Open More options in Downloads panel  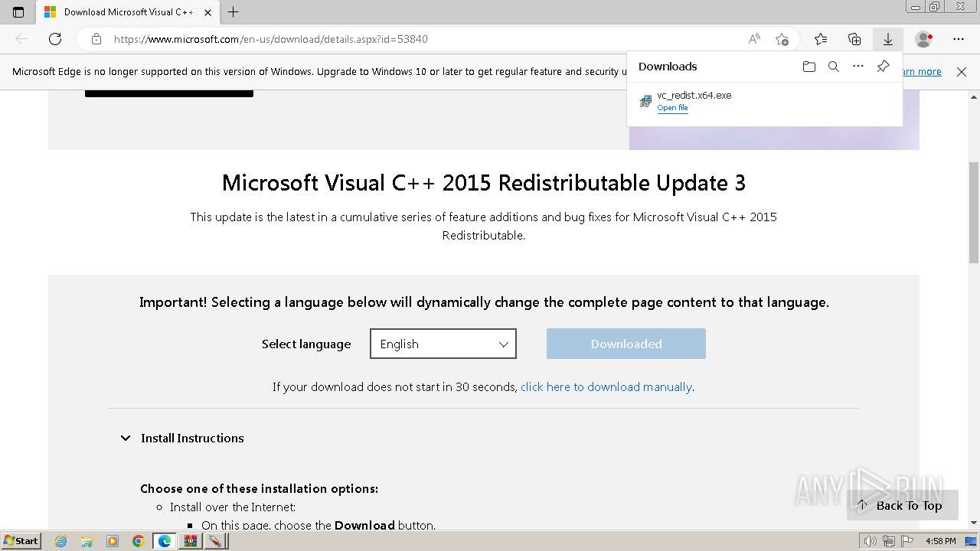[858, 67]
